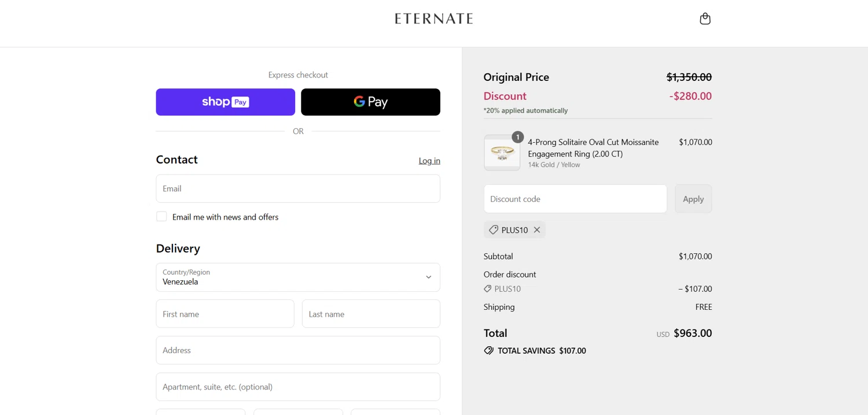Click the tag icon under Order discount
The width and height of the screenshot is (868, 415).
pyautogui.click(x=488, y=289)
